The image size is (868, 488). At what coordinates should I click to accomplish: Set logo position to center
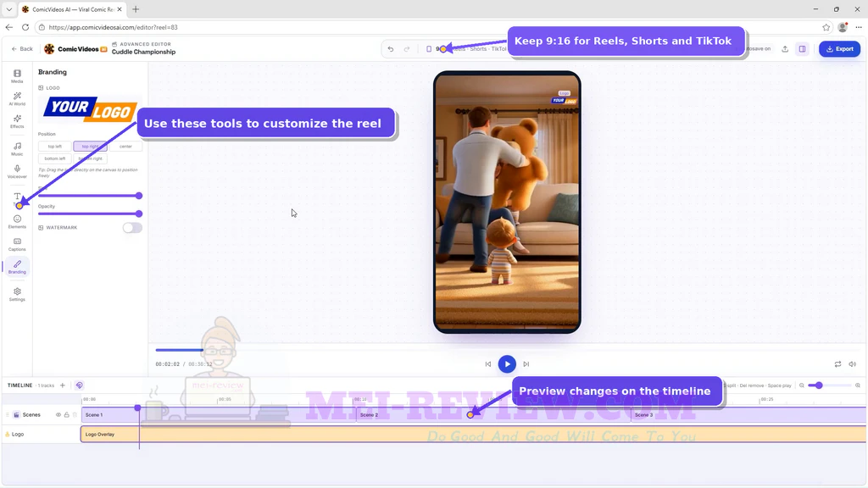pos(125,146)
